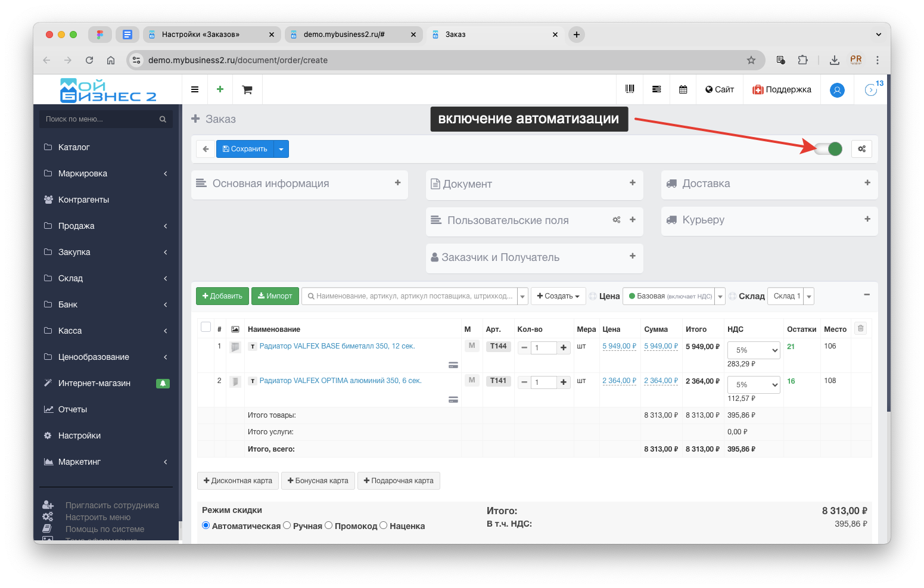This screenshot has height=588, width=924.
Task: Add Дисконтная карта
Action: 238,481
